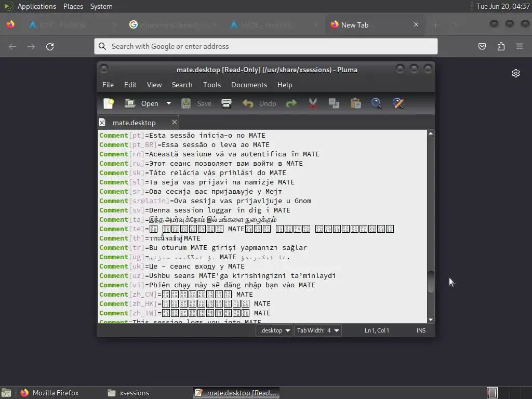This screenshot has width=532, height=399.
Task: Click the Pluma window menu button in the titlebar
Action: (104, 69)
